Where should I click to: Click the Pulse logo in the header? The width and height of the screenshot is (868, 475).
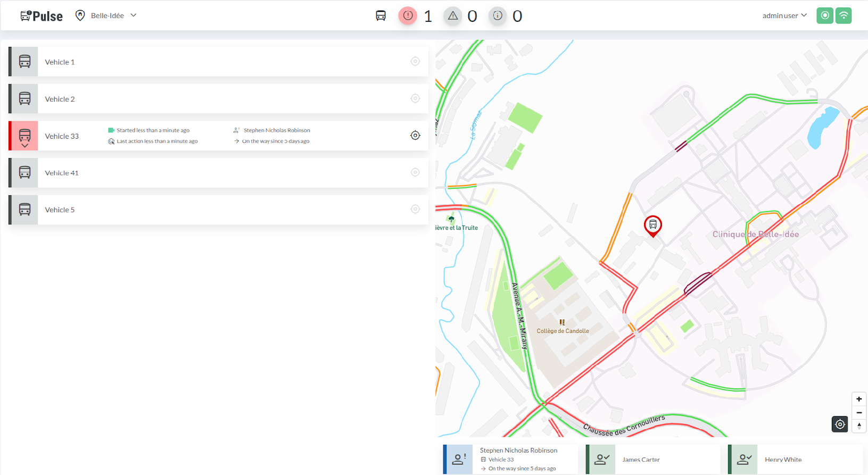42,16
